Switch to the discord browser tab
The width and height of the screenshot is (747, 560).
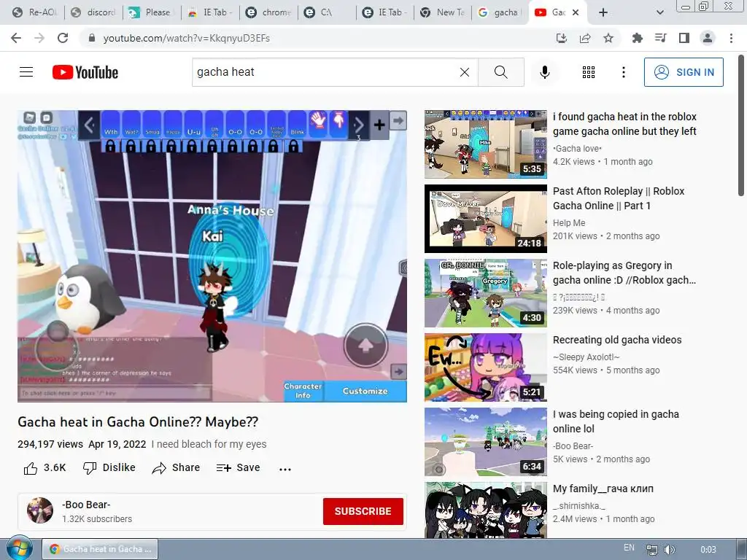[93, 12]
